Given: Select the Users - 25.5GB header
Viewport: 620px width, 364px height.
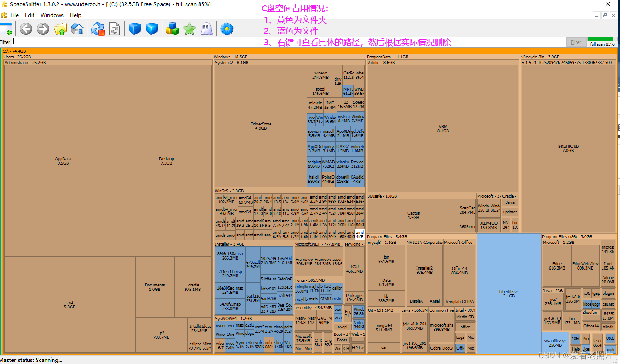Looking at the screenshot, I should pyautogui.click(x=108, y=57).
